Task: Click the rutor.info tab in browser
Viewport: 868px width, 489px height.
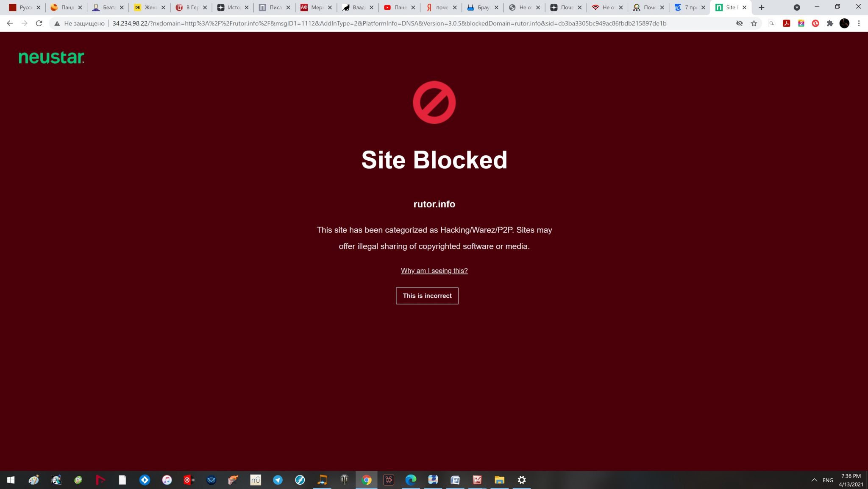Action: pos(730,7)
